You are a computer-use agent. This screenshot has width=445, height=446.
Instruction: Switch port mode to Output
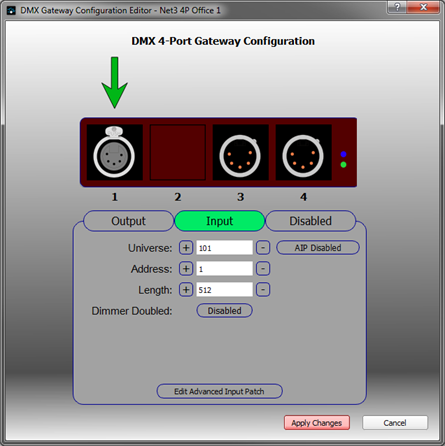128,221
